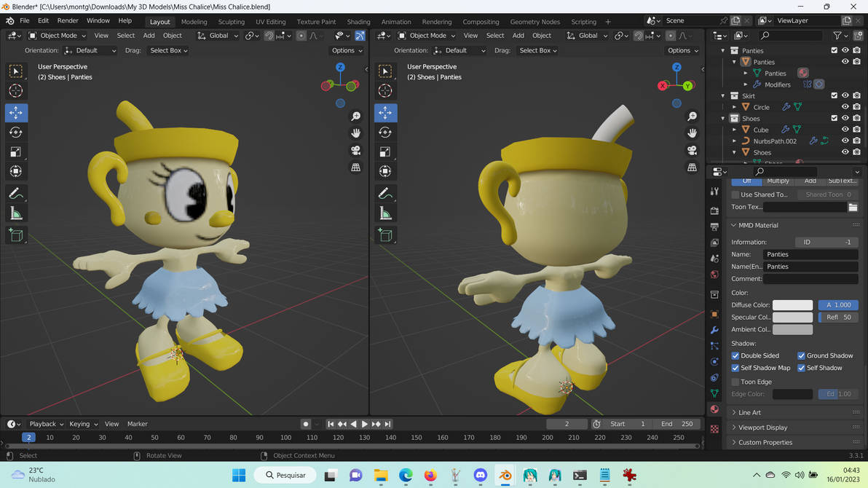Screen dimensions: 868x488
Task: Select the Rotate tool in right viewport
Action: point(385,133)
